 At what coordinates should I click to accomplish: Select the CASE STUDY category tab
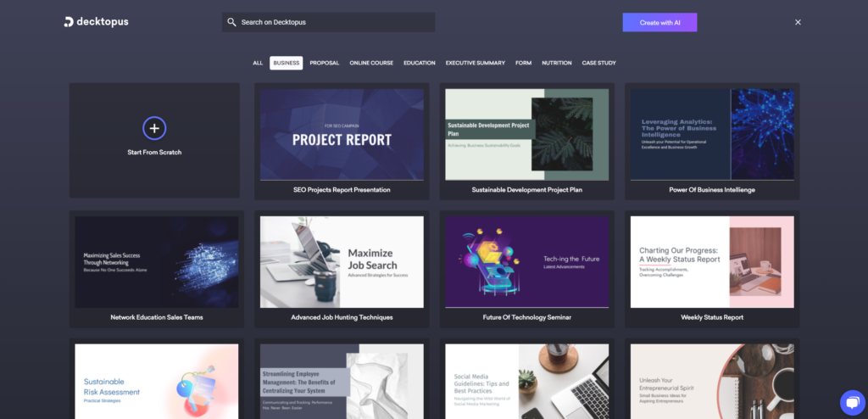click(x=599, y=63)
